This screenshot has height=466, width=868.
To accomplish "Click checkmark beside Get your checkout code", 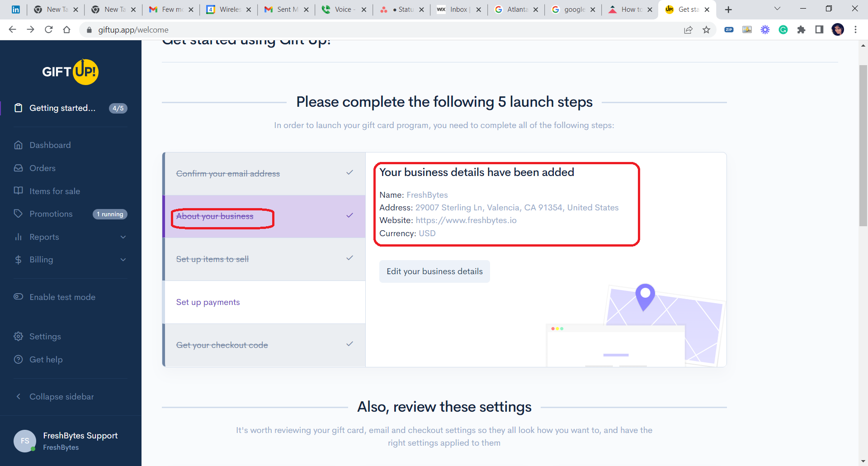I will (349, 344).
